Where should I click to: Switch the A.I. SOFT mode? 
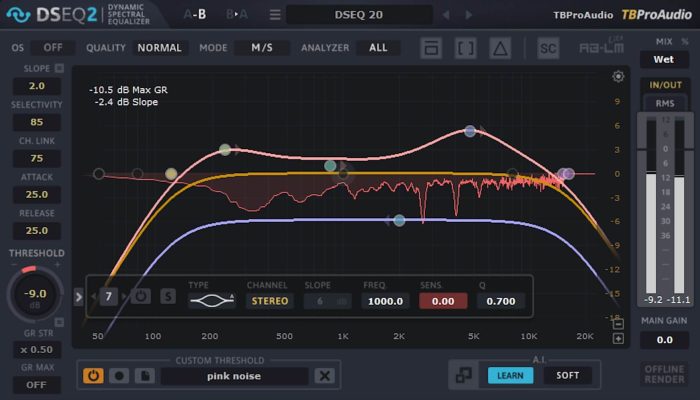point(567,375)
